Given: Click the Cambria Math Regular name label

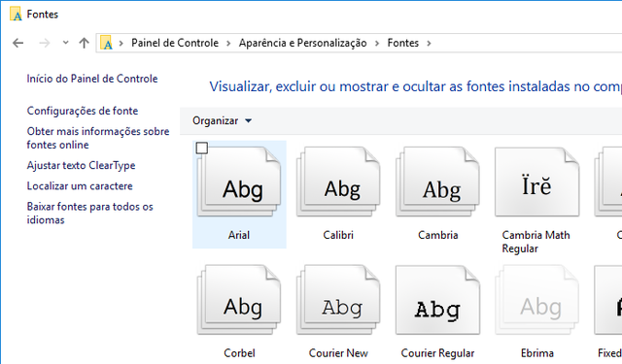Looking at the screenshot, I should pos(536,242).
